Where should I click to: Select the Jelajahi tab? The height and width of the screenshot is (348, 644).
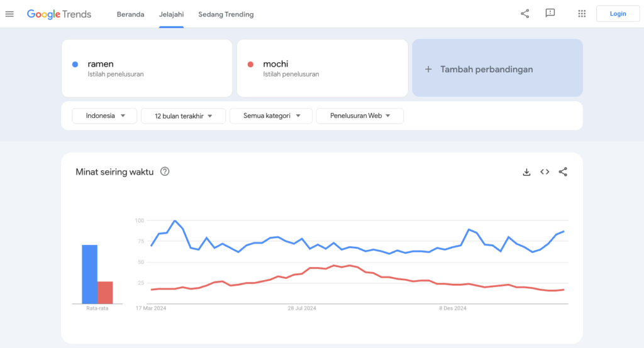(x=171, y=14)
